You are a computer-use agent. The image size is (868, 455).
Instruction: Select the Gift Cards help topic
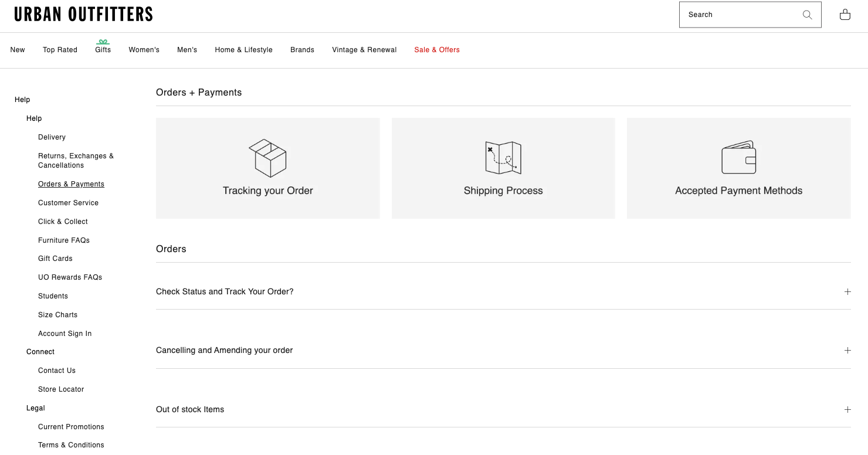click(55, 258)
